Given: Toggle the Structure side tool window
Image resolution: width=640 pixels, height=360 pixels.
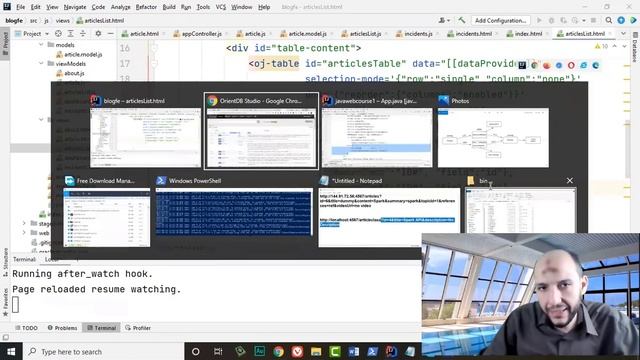Looking at the screenshot, I should (5, 262).
